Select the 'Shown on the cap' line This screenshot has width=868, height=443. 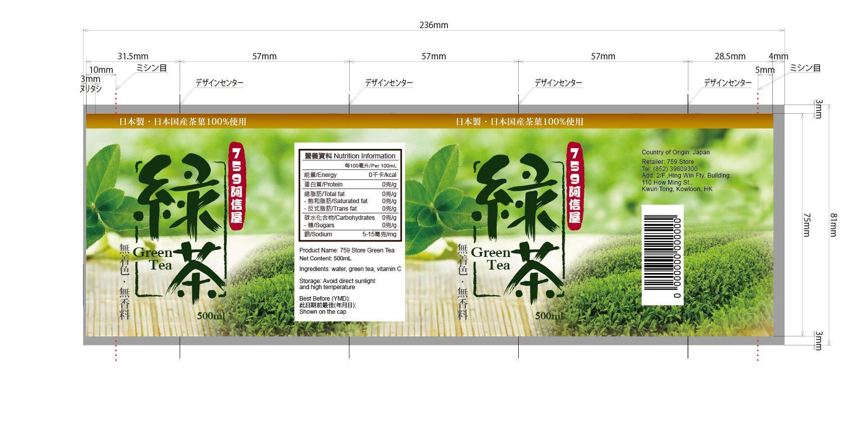pyautogui.click(x=323, y=312)
